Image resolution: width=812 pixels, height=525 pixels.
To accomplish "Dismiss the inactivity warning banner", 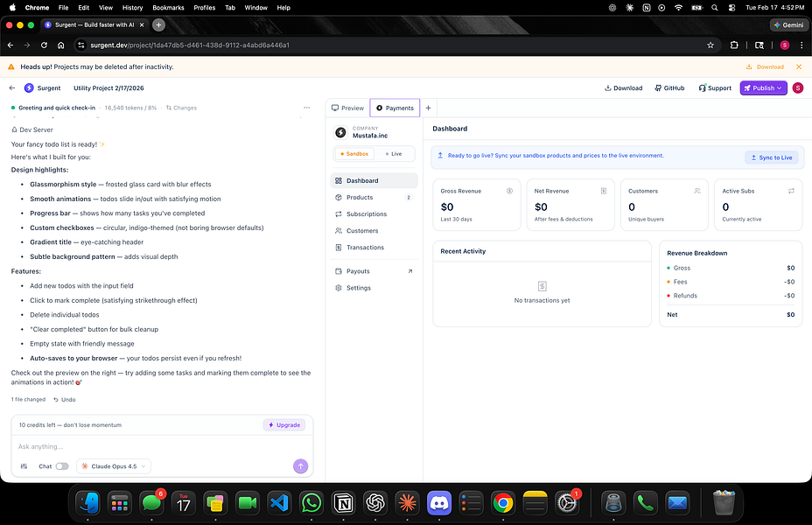I will click(799, 66).
